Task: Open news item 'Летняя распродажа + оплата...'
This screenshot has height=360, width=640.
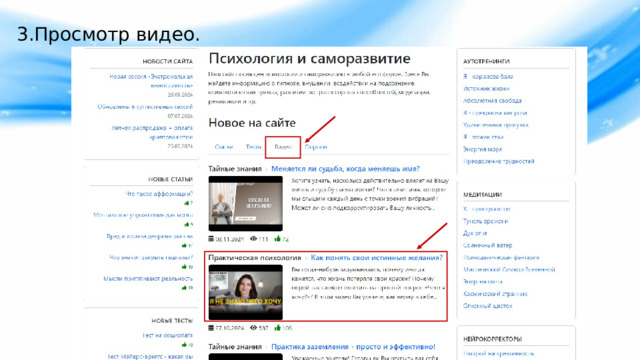Action: coord(152,132)
